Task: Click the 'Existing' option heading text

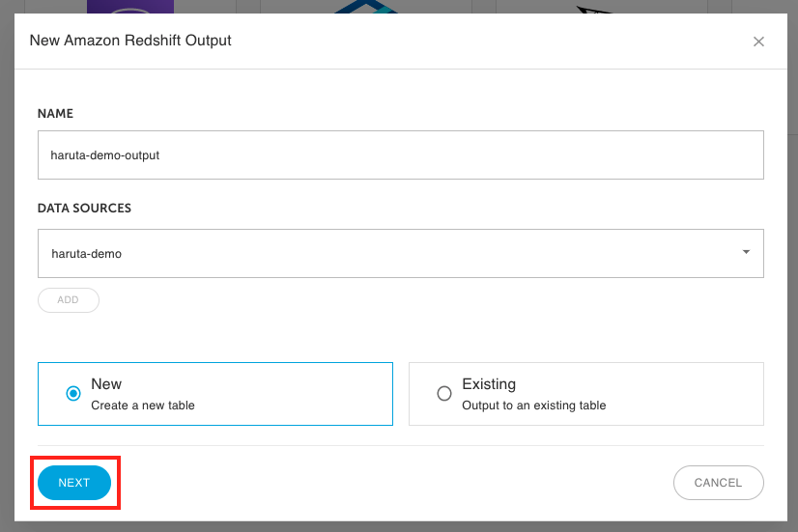Action: click(489, 384)
